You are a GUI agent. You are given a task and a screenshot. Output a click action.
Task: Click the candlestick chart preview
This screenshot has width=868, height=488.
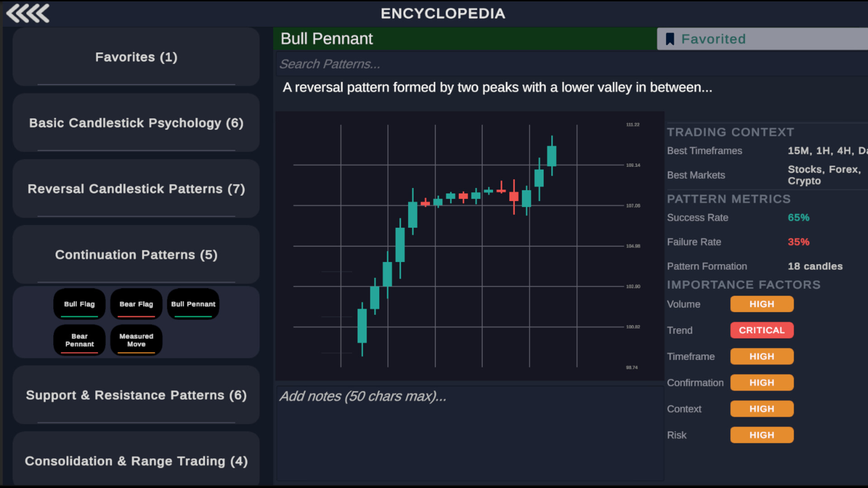click(470, 246)
